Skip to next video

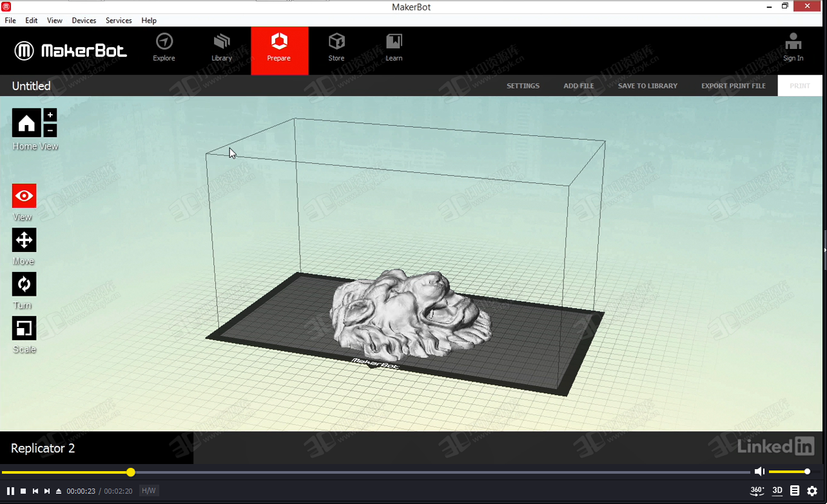click(x=47, y=491)
